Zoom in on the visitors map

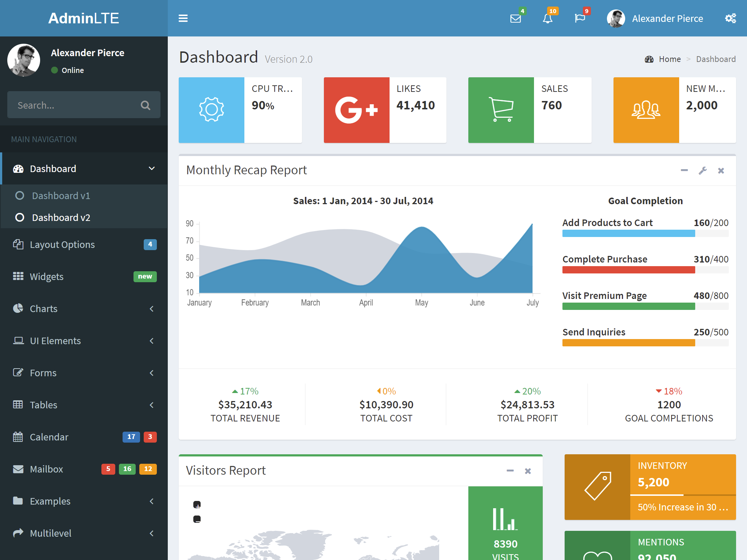tap(197, 505)
